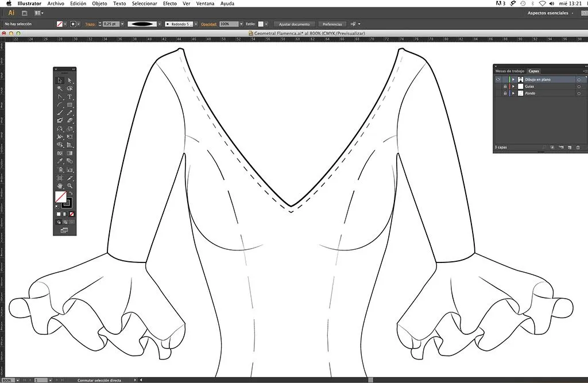
Task: Make clipping mask in Capas panel
Action: (x=552, y=148)
